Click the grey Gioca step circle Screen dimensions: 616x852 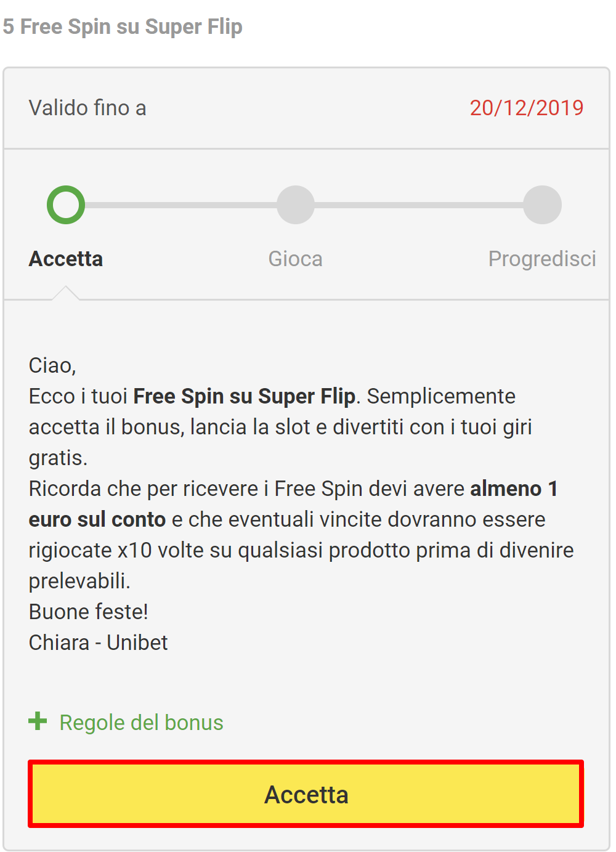tap(296, 205)
